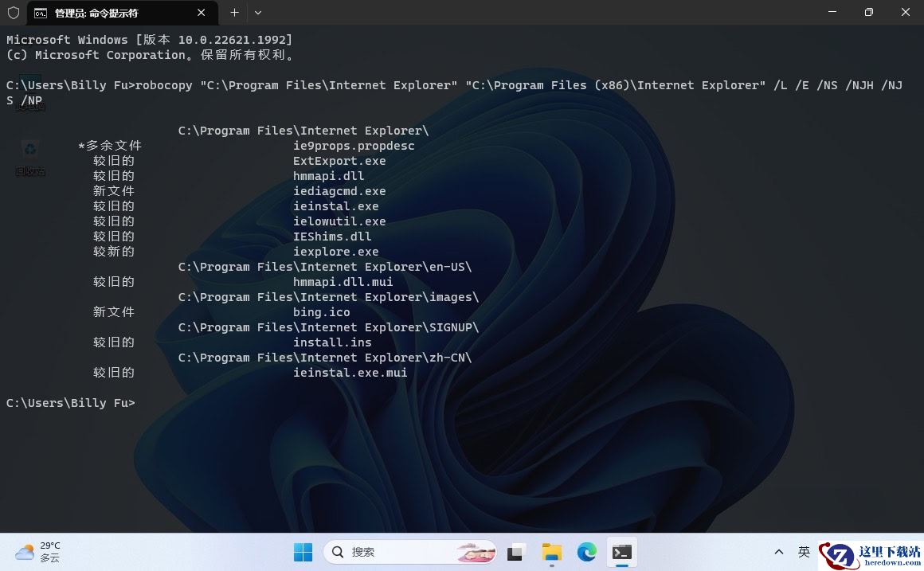Screen dimensions: 924x571
Task: Open the Windows Start menu
Action: [303, 552]
